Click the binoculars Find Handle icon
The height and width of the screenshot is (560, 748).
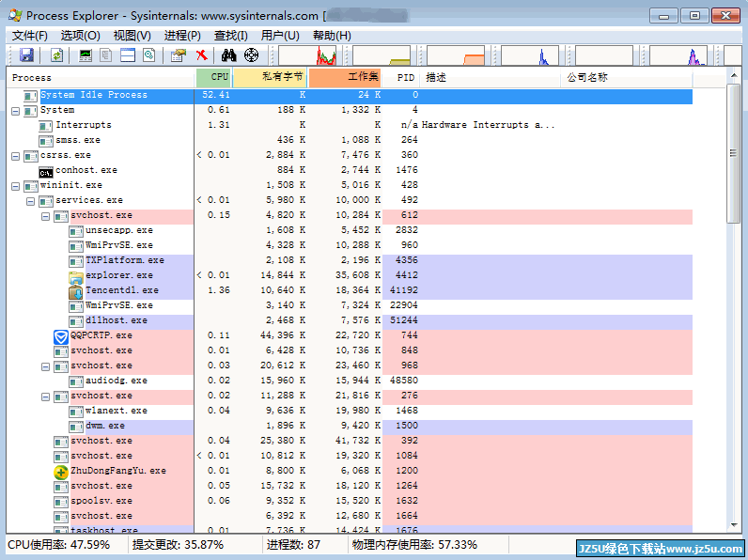click(x=229, y=55)
